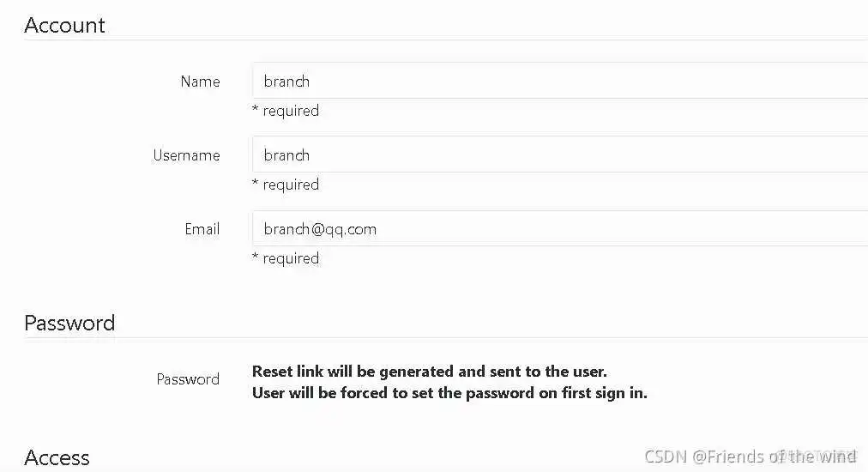Click the 'Reset link will be generated' text
The height and width of the screenshot is (472, 868).
pyautogui.click(x=429, y=372)
